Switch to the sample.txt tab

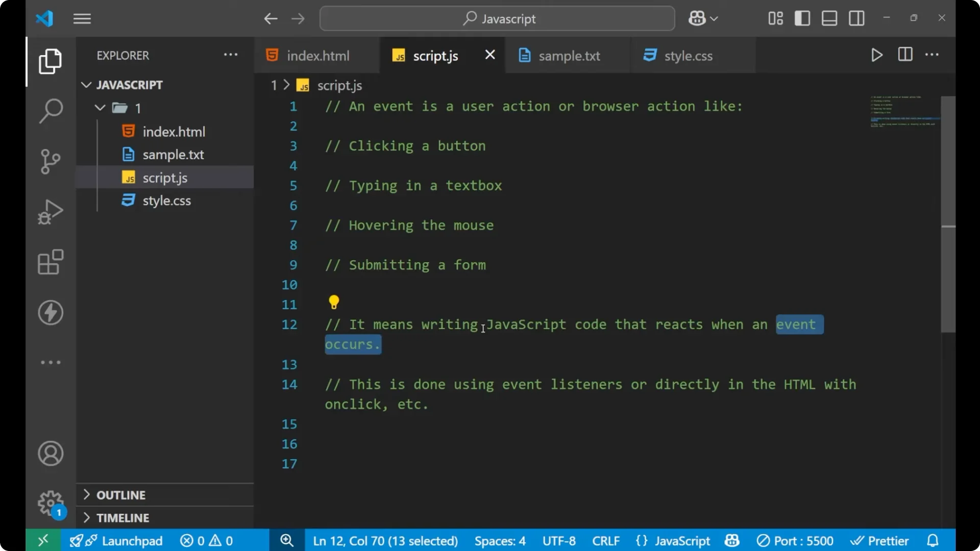coord(570,56)
